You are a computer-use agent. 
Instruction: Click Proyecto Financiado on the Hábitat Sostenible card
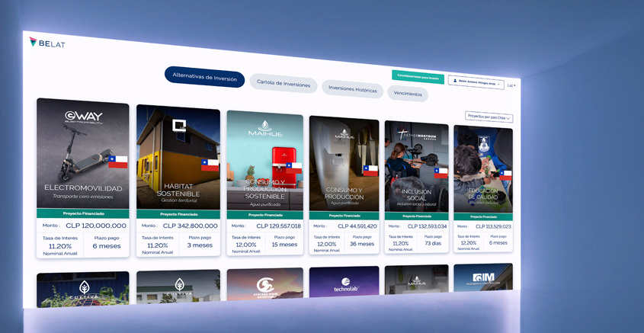point(178,214)
